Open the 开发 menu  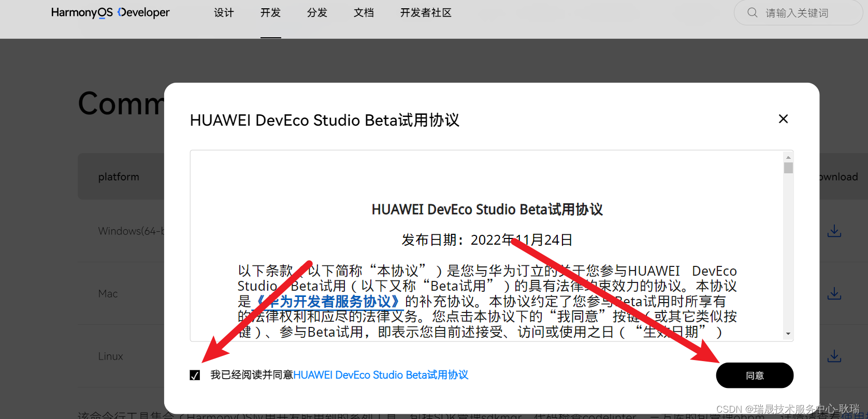click(x=270, y=13)
